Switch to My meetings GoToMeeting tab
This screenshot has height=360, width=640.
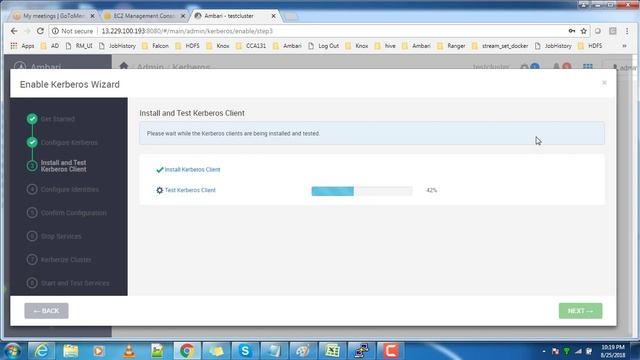(x=53, y=16)
